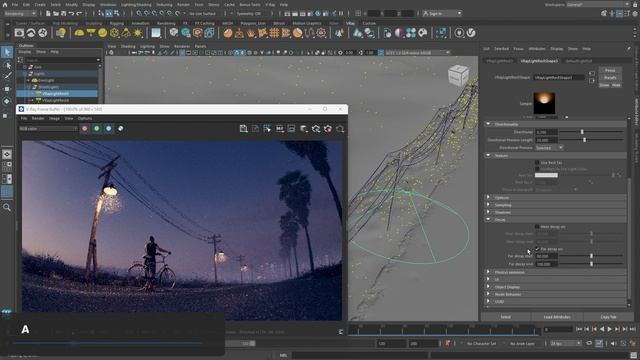Adjust the Far decay end slider
The height and width of the screenshot is (360, 640).
click(x=591, y=264)
